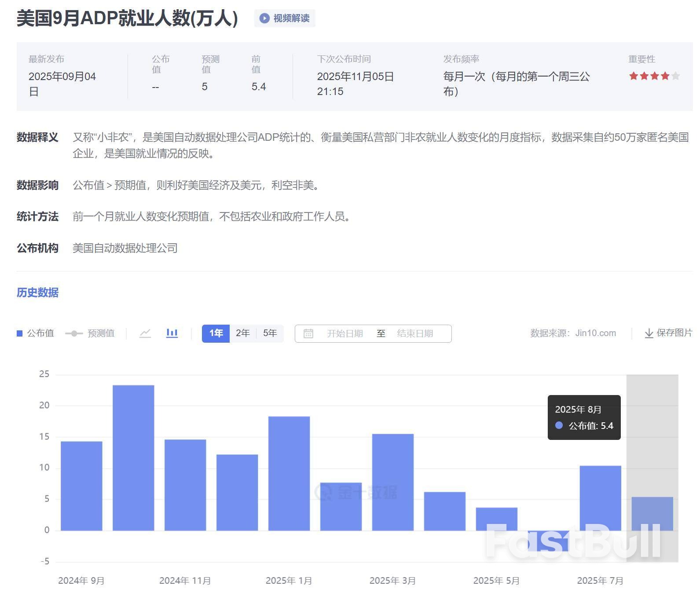
Task: Switch to bar chart view icon
Action: (172, 333)
